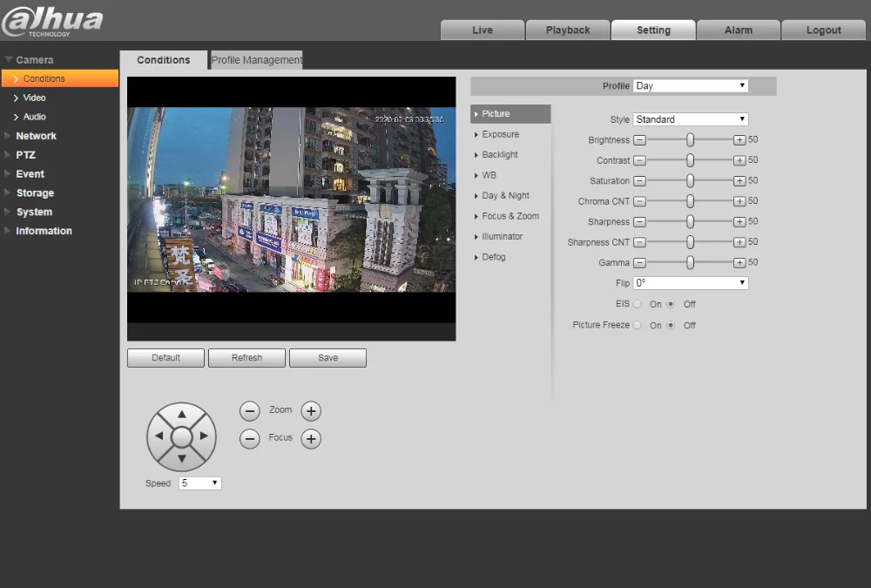Click the PTZ up arrow
The width and height of the screenshot is (871, 588).
(x=182, y=414)
